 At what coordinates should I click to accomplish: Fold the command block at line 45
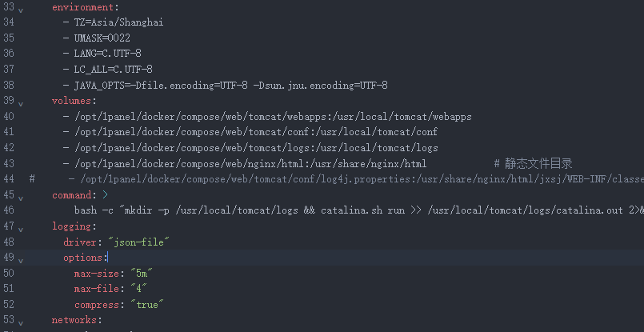20,196
